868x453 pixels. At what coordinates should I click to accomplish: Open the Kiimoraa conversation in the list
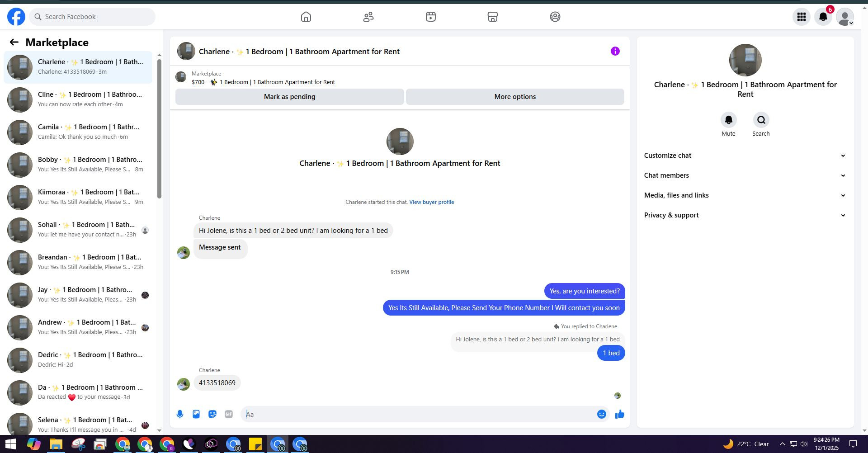coord(78,197)
